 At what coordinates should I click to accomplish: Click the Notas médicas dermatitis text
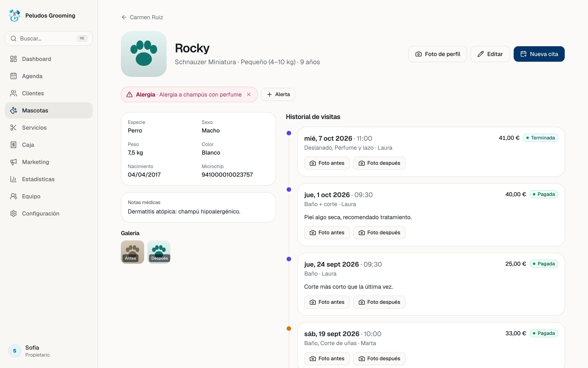184,212
